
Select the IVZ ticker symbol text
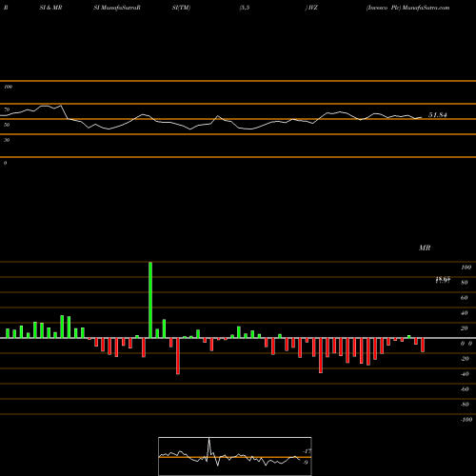pos(312,8)
